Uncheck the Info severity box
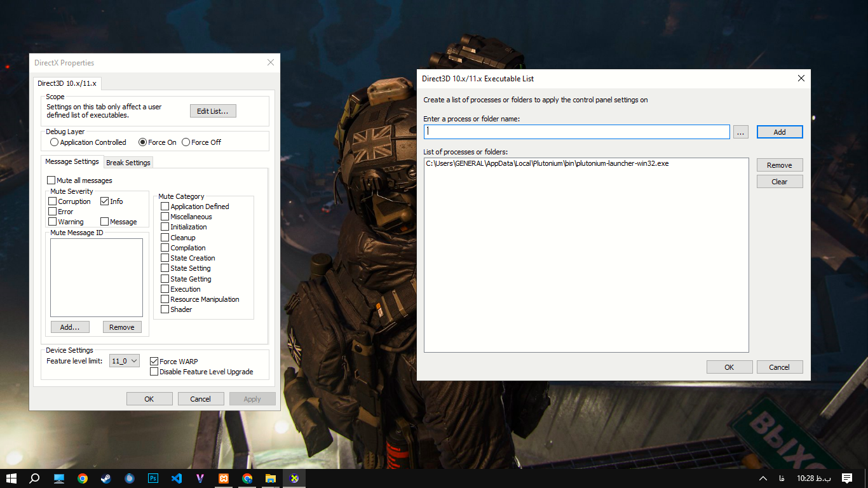The image size is (868, 488). point(105,201)
